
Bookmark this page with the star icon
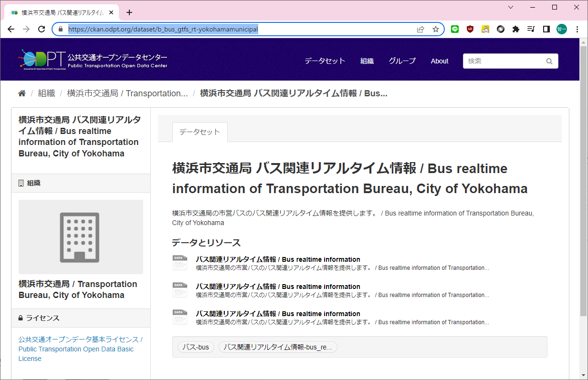click(435, 29)
